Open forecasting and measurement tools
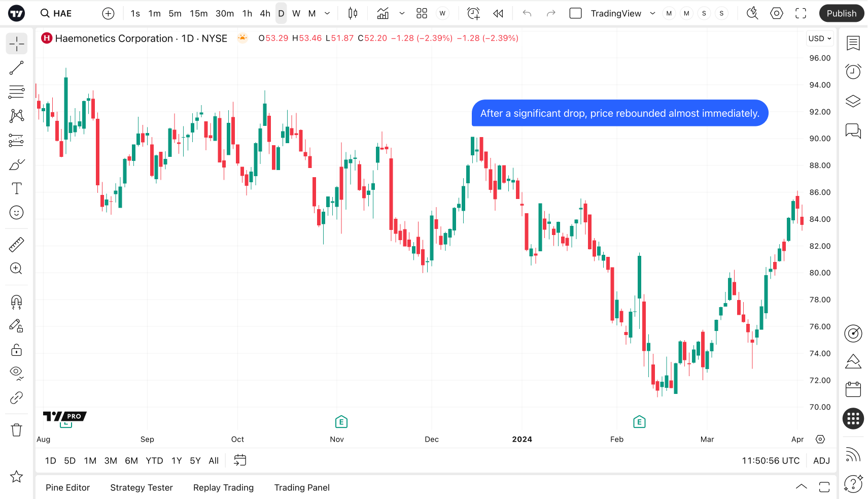The width and height of the screenshot is (868, 499). point(16,140)
